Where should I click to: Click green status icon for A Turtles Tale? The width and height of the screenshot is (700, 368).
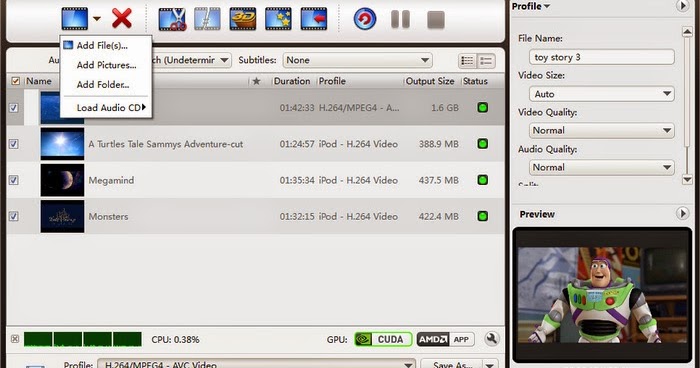pos(483,144)
